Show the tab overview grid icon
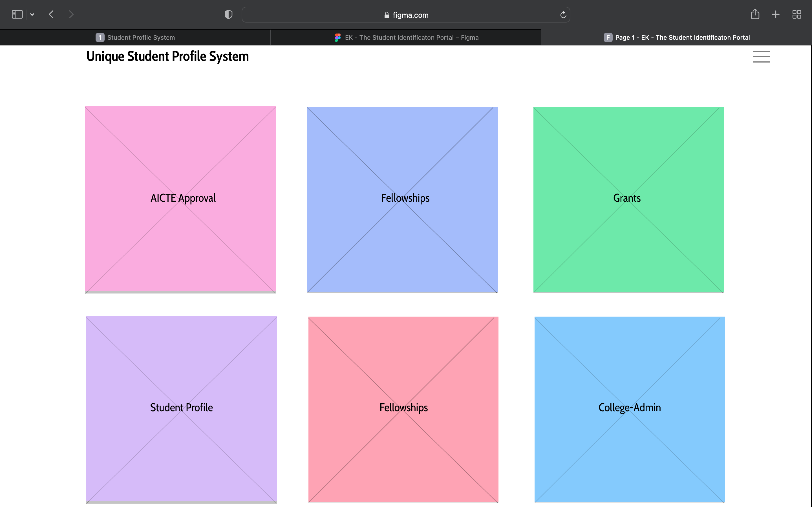The height and width of the screenshot is (507, 812). pos(796,14)
